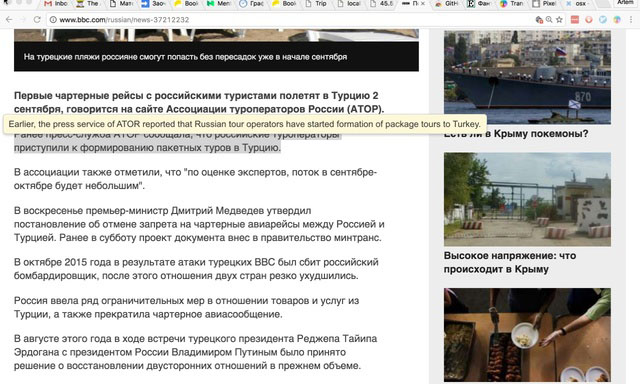Switch to the 'Грас' tab with clock icon

tap(251, 4)
